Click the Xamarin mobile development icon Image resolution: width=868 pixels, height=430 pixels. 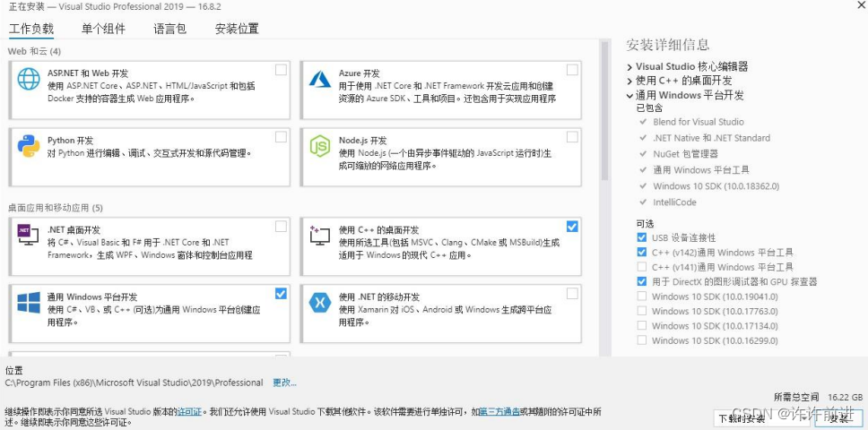320,303
